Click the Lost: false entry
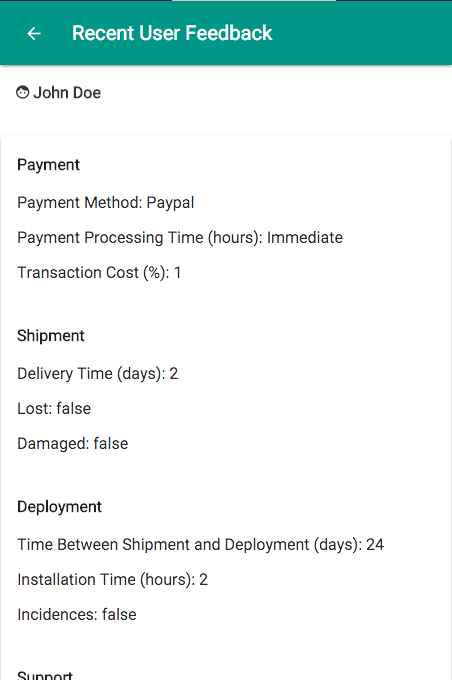 coord(54,409)
